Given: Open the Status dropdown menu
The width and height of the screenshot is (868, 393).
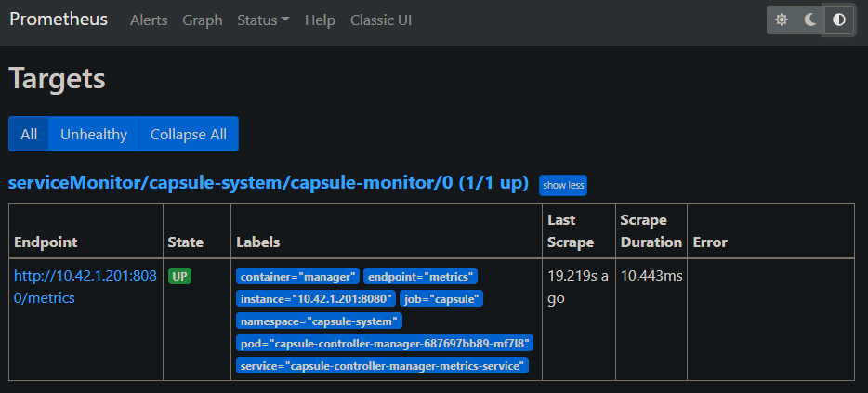Looking at the screenshot, I should coord(263,20).
